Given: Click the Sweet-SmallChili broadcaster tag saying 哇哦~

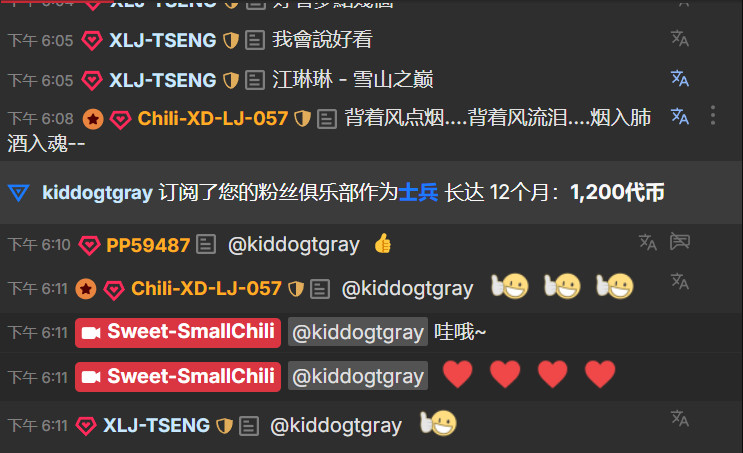Looking at the screenshot, I should [x=178, y=332].
